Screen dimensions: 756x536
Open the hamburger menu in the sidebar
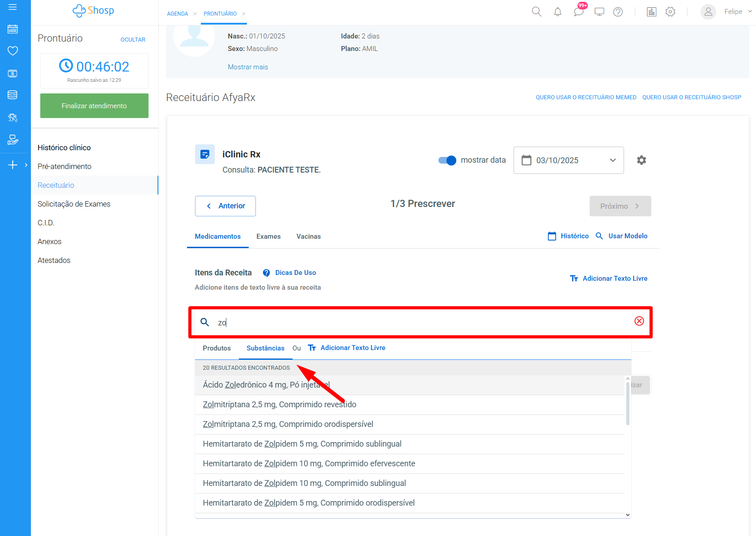click(13, 7)
